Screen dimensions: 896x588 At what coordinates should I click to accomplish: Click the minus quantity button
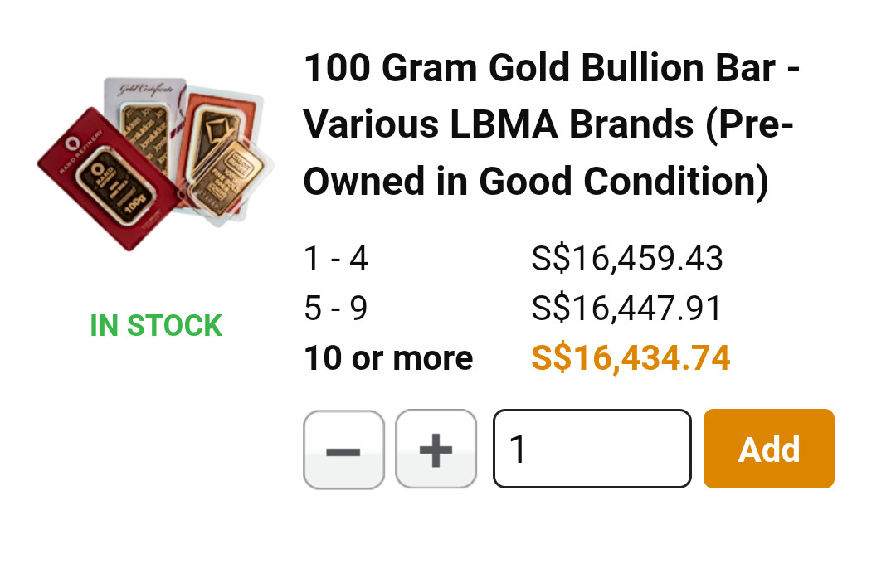point(343,450)
